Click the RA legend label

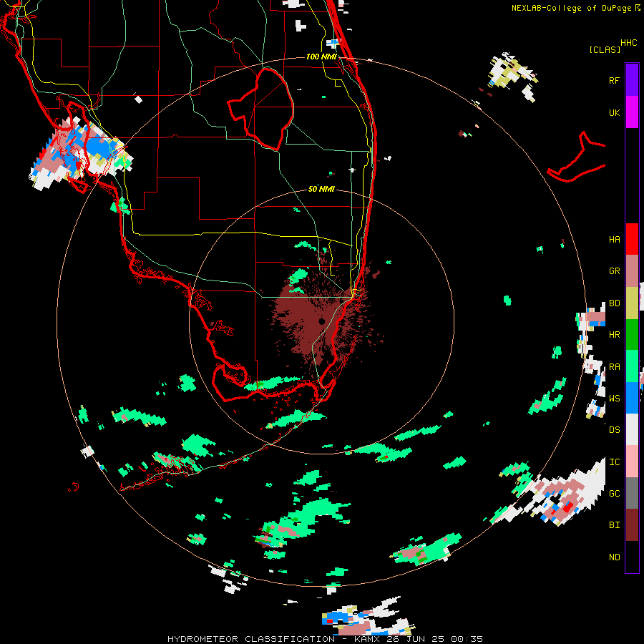click(x=614, y=367)
